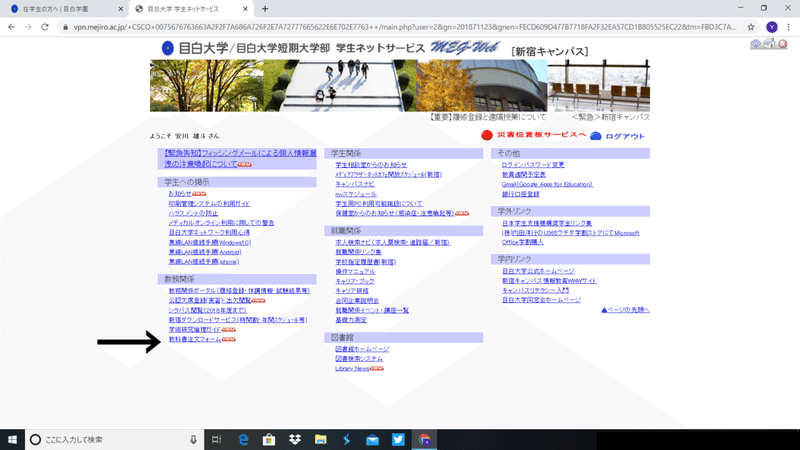Open 図書館ホームページ link
Image resolution: width=800 pixels, height=450 pixels.
tap(362, 349)
